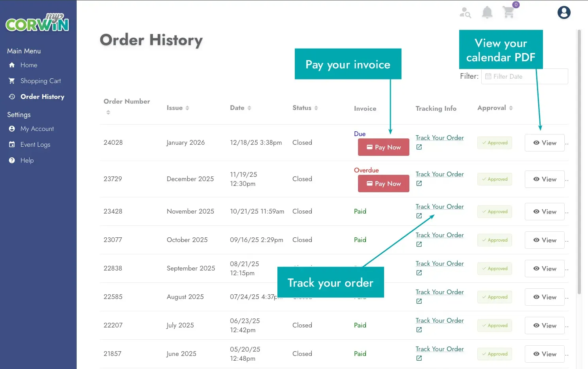Click external link icon for order 24028
This screenshot has height=369, width=588.
[x=419, y=147]
